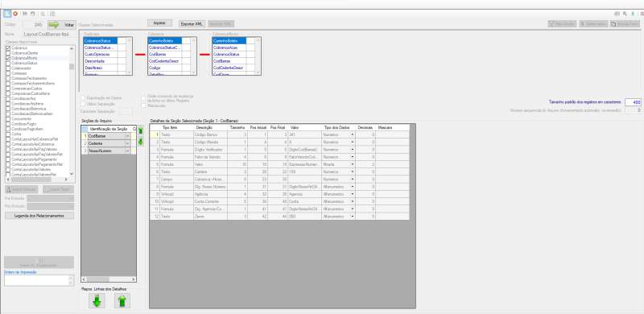The height and width of the screenshot is (314, 644).
Task: Click the Imprimir button
Action: (159, 23)
